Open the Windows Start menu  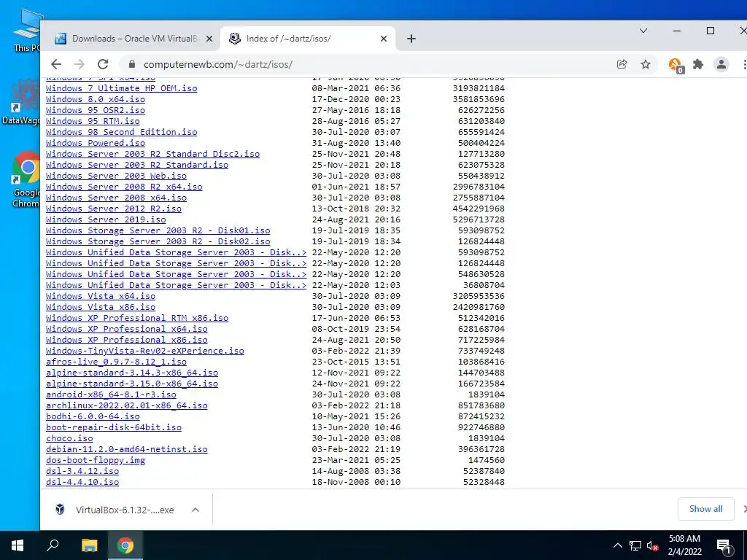pos(18,545)
